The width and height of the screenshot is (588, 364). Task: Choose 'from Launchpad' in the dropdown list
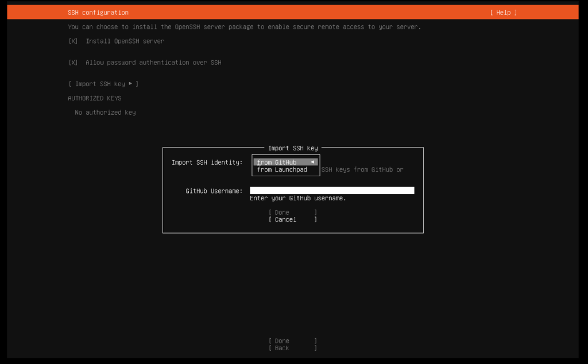coord(282,170)
